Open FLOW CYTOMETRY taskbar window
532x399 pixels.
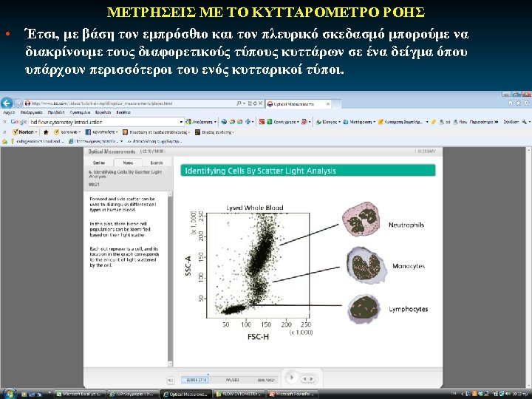pyautogui.click(x=240, y=394)
